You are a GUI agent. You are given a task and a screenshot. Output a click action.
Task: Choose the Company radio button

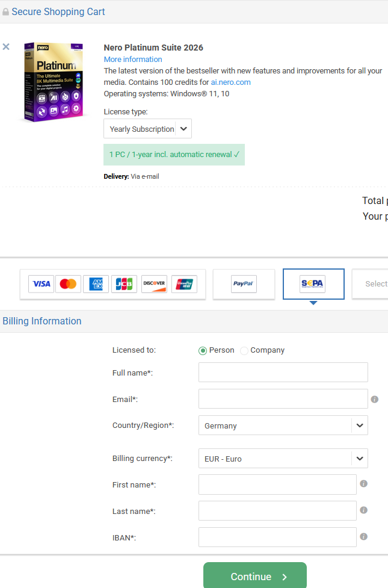244,351
